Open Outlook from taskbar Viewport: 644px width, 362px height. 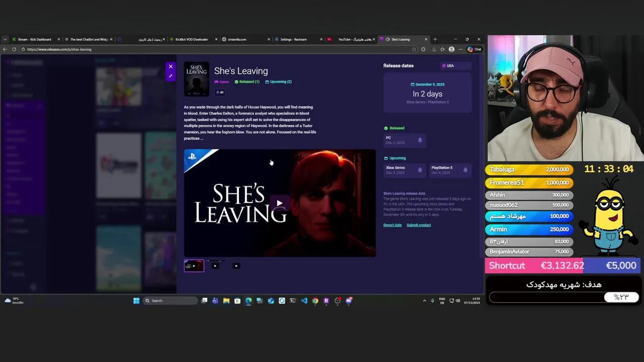click(x=271, y=301)
